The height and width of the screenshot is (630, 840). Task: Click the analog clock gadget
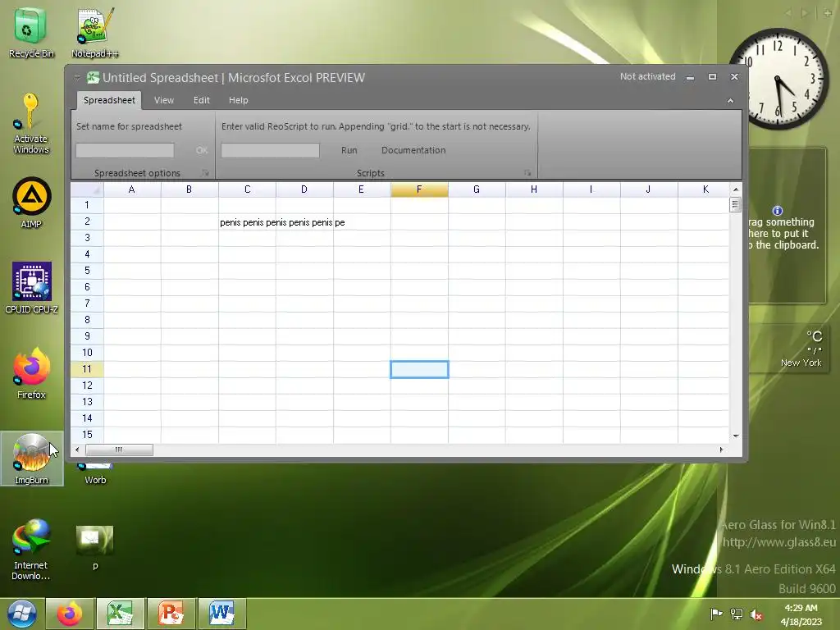[778, 78]
